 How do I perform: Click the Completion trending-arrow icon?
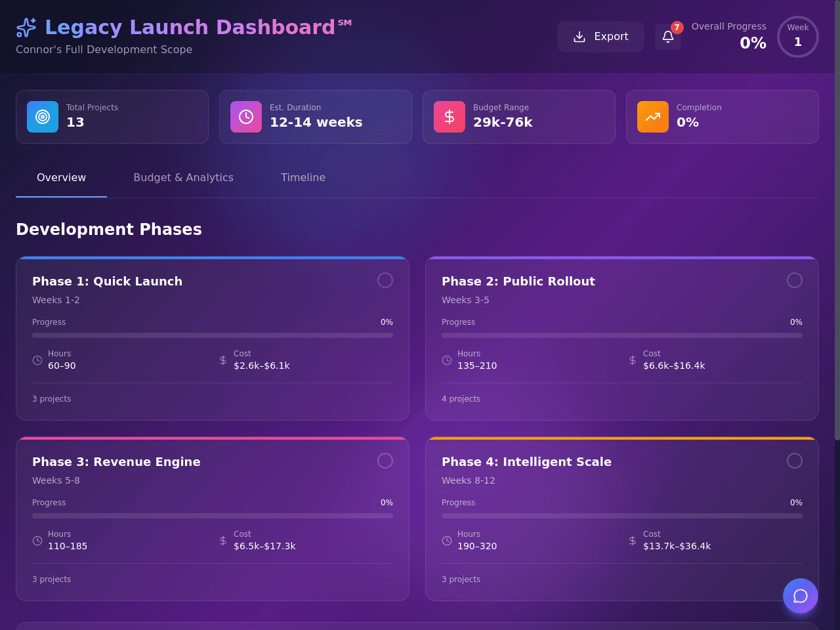(x=653, y=117)
